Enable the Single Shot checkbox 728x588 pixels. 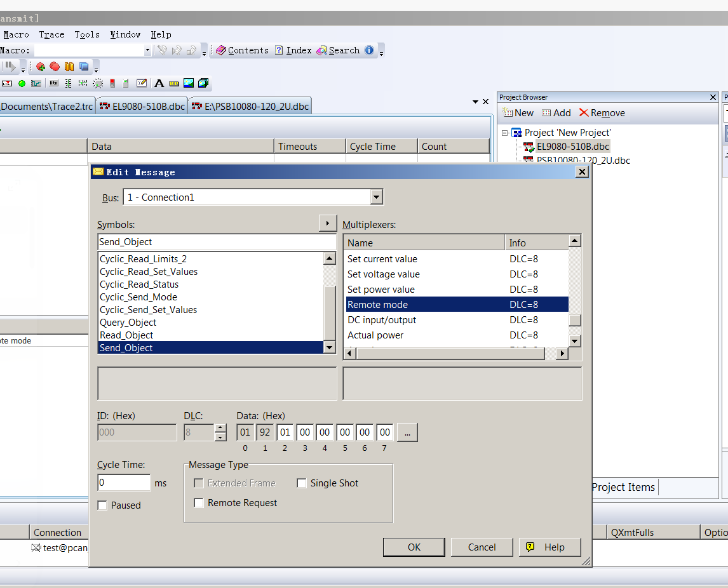302,483
